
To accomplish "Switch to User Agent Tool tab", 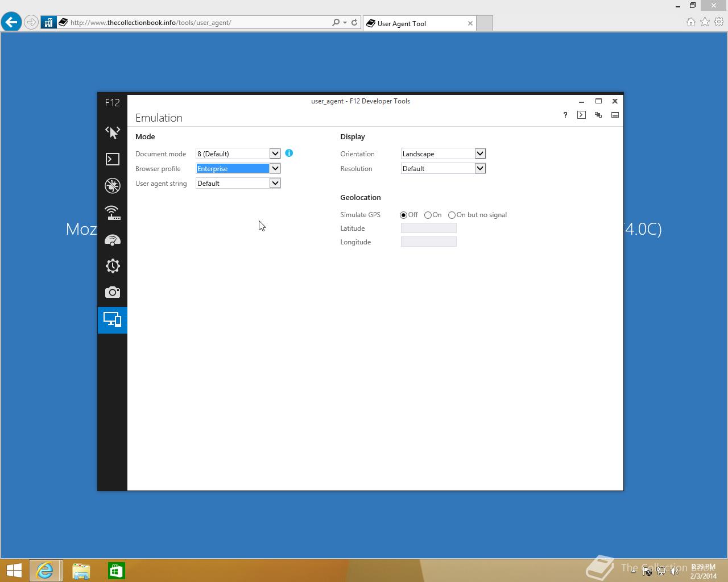I will tap(419, 23).
